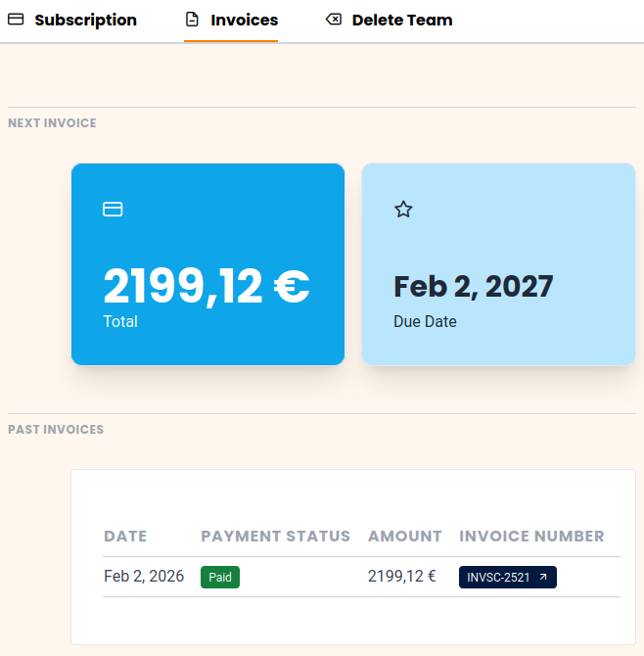Click the Amount column header
The width and height of the screenshot is (644, 656).
405,537
